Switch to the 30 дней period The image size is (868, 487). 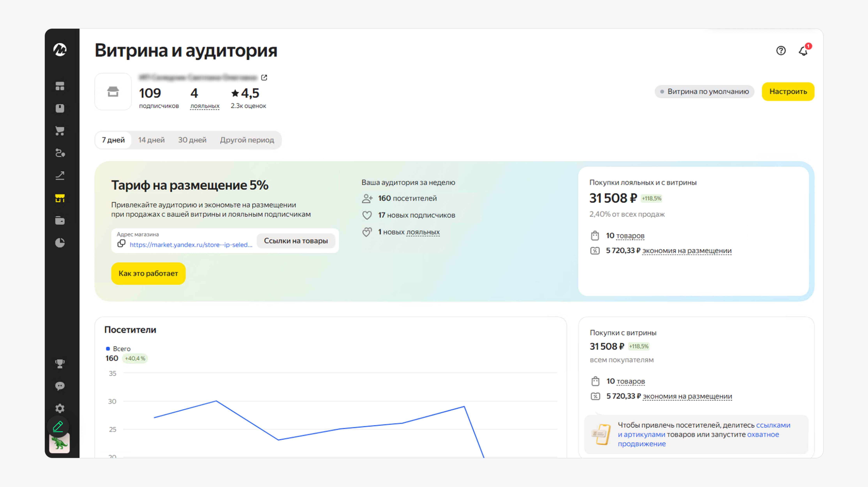click(x=192, y=140)
